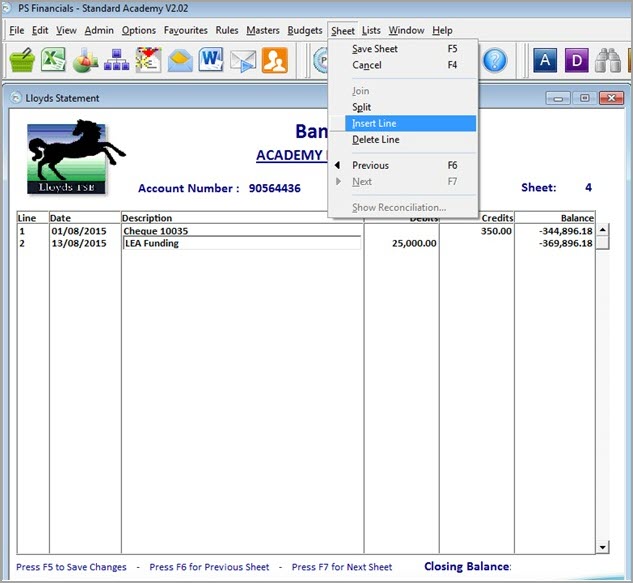Open the Budgets menu
Image resolution: width=633 pixels, height=583 pixels.
pos(305,31)
